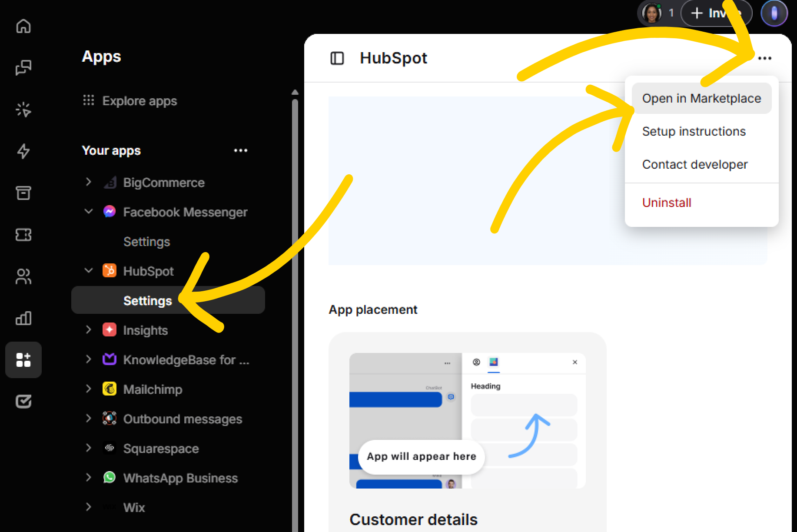Open the Chats icon in left sidebar
The height and width of the screenshot is (532, 797).
pos(23,68)
